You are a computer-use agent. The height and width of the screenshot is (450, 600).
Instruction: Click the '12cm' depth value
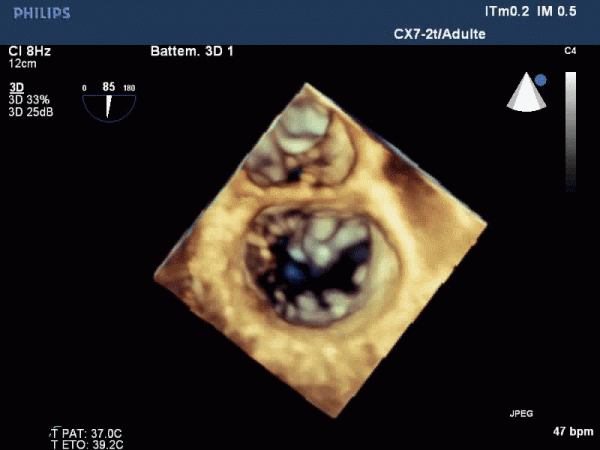click(x=23, y=64)
